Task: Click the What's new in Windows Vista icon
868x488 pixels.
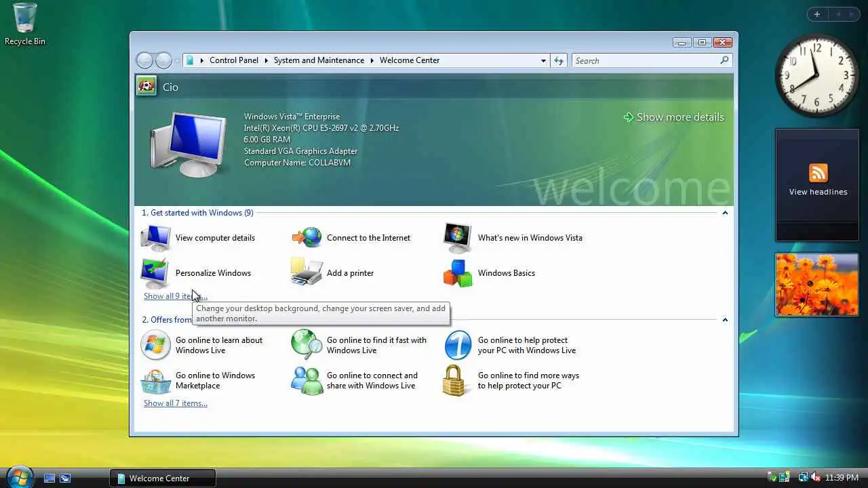Action: pyautogui.click(x=458, y=238)
